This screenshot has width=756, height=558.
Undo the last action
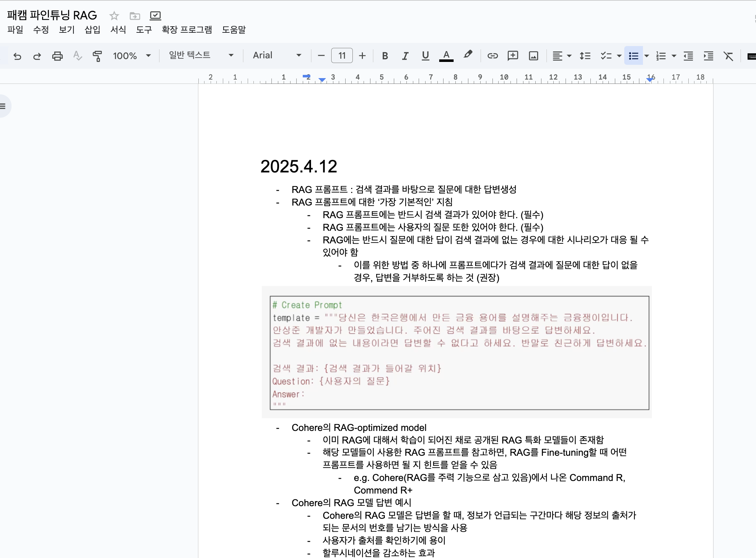(17, 56)
